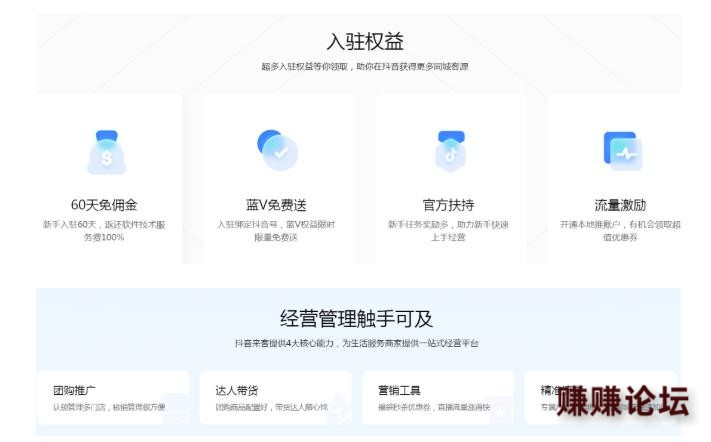This screenshot has height=442, width=711.
Task: Click the description line under 团购推广
Action: tap(109, 407)
